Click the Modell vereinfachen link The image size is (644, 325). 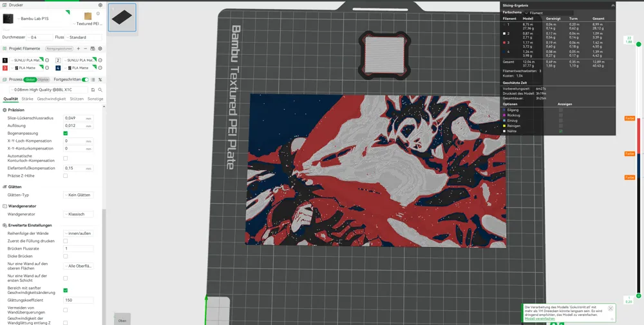coord(540,319)
